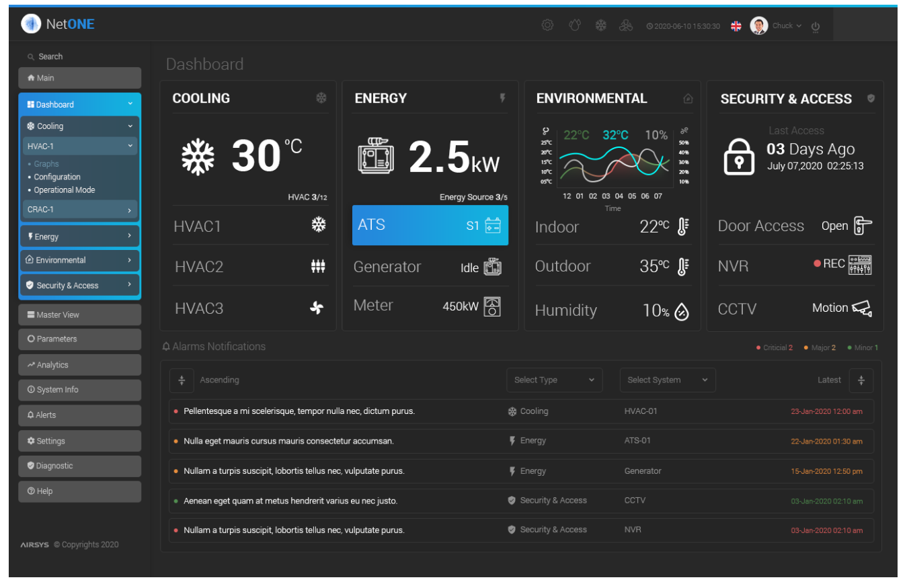Image resolution: width=909 pixels, height=588 pixels.
Task: Open the Select System dropdown
Action: click(x=667, y=380)
